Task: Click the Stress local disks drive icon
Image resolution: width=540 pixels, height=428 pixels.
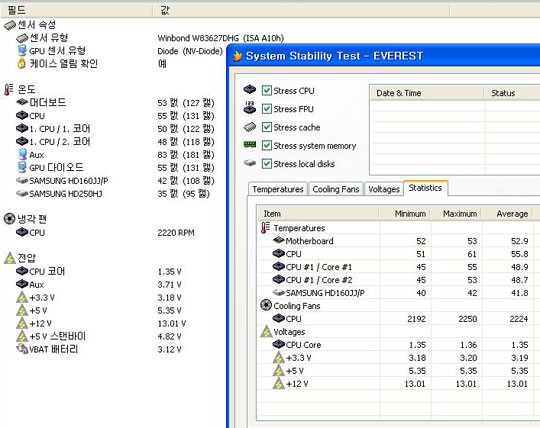Action: coord(250,163)
